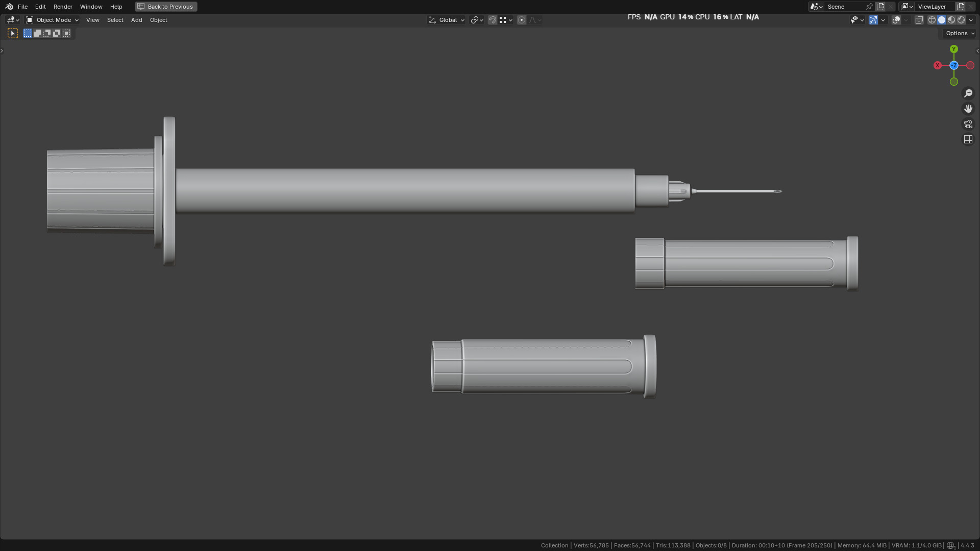The image size is (980, 551).
Task: Click the status bar globe icon
Action: point(951,545)
